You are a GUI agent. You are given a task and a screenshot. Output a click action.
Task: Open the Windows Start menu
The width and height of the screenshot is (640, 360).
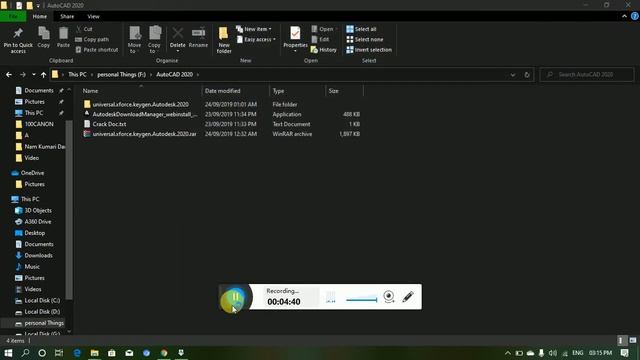pyautogui.click(x=8, y=353)
